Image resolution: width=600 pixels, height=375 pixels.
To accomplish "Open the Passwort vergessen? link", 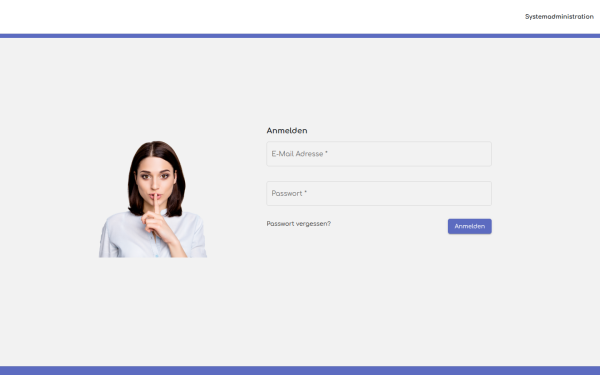I will [298, 224].
